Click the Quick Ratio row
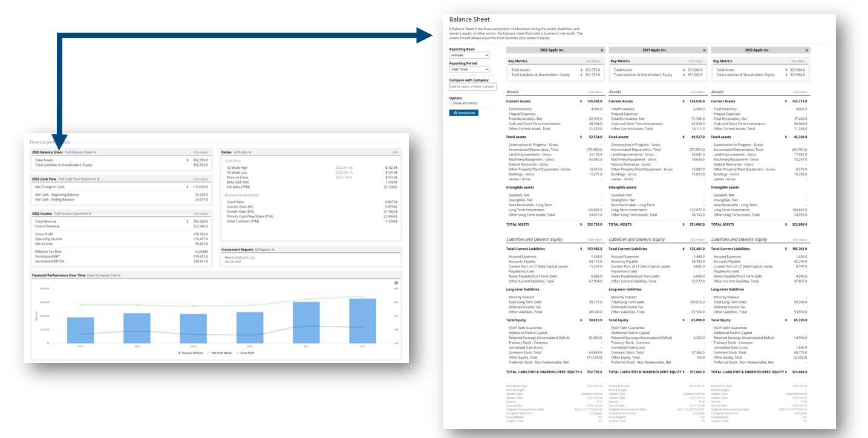 coord(311,201)
